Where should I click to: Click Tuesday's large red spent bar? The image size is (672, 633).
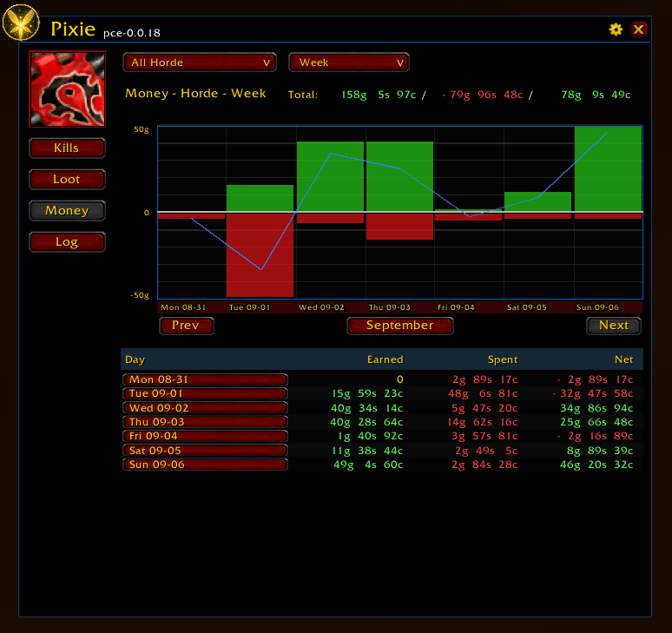point(260,255)
